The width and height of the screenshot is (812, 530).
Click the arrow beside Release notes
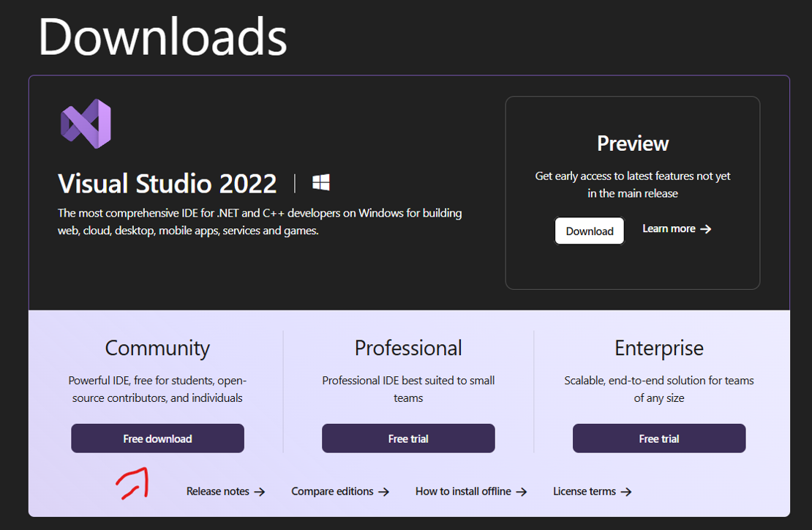260,492
